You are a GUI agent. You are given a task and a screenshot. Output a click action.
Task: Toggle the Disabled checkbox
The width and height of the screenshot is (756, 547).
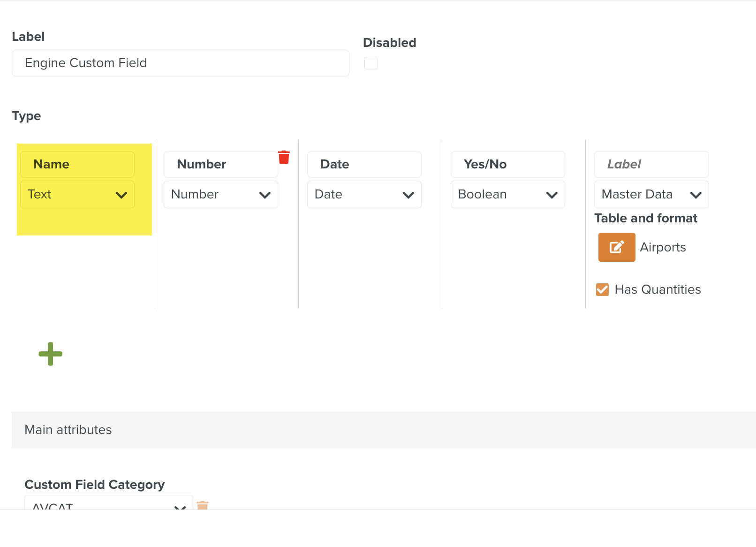coord(370,63)
